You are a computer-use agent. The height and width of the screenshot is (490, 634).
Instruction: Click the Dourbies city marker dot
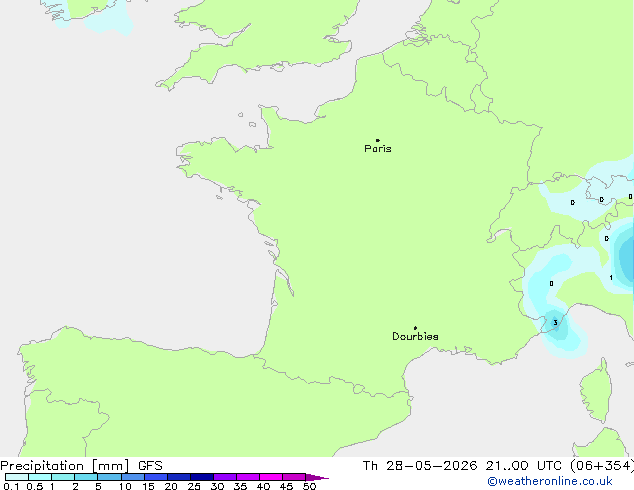point(415,328)
